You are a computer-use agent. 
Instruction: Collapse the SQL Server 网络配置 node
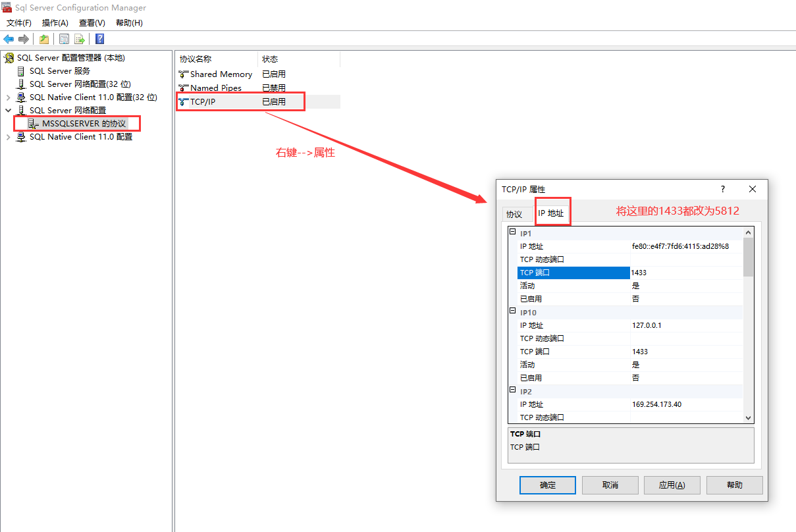(x=8, y=110)
